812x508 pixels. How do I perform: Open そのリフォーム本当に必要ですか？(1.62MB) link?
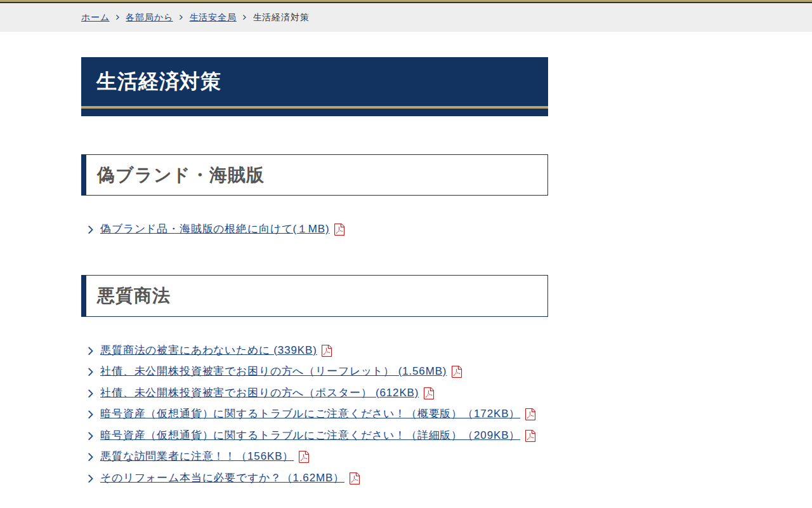tap(222, 478)
